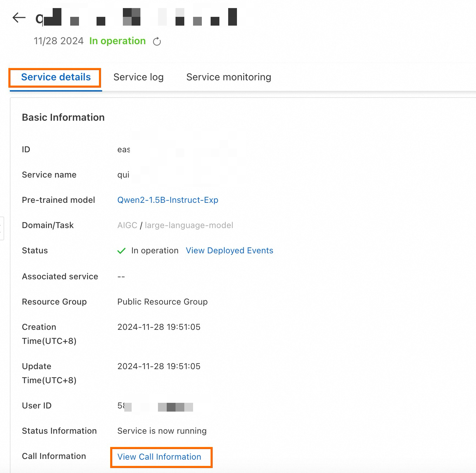Screen dimensions: 476x473
Task: Click the Service is now running text
Action: [x=162, y=431]
